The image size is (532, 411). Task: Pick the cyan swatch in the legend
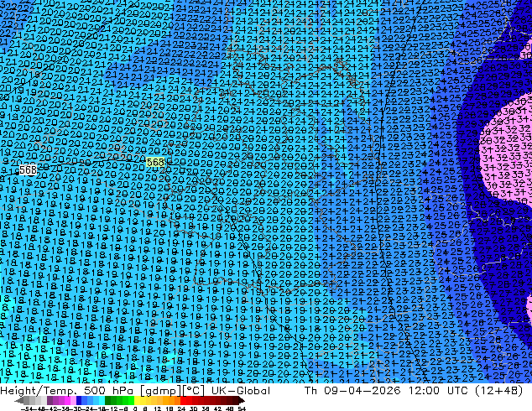pyautogui.click(x=102, y=401)
